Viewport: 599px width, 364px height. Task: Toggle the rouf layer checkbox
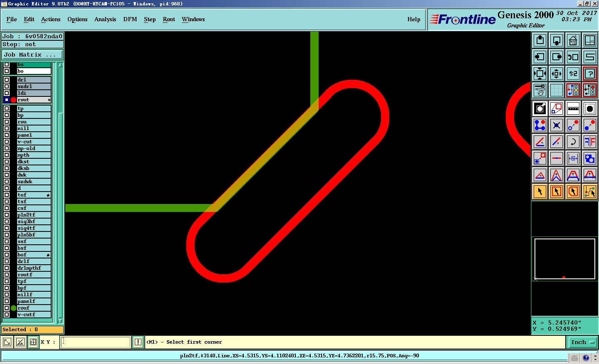[7, 308]
